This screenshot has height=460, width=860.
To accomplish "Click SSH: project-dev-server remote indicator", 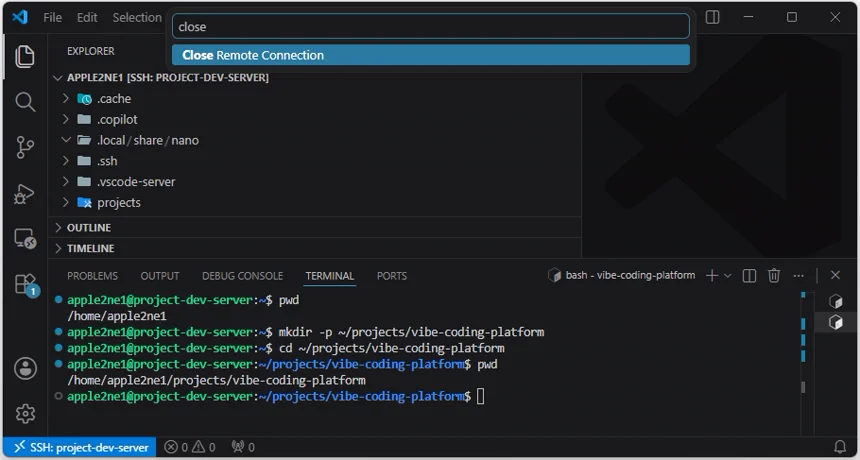I will pos(80,447).
